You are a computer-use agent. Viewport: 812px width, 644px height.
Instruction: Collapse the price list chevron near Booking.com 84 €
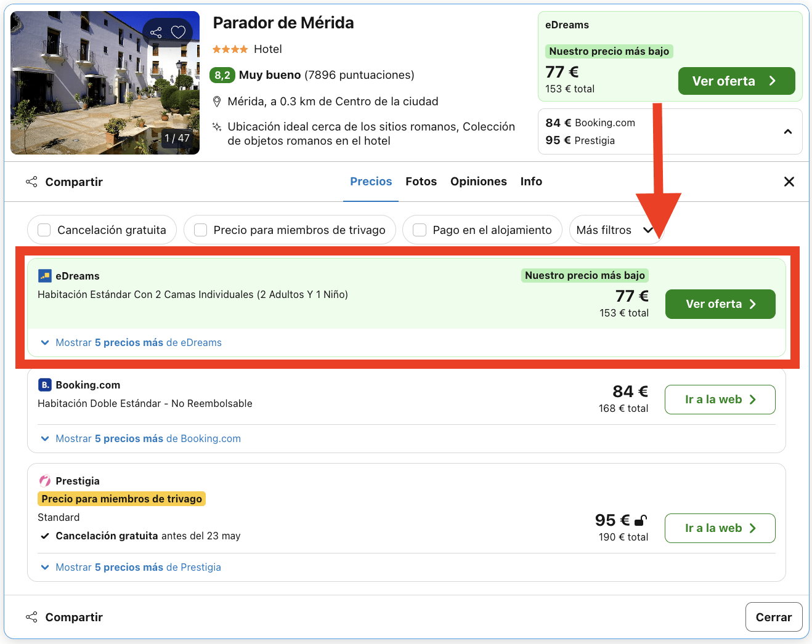(x=788, y=132)
